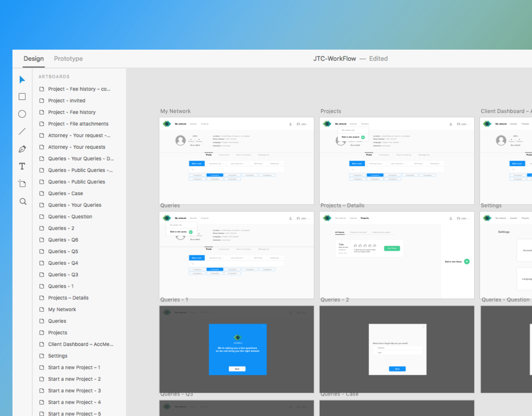The width and height of the screenshot is (532, 416).
Task: Click the page icon beside 'Queries - 2' row
Action: point(42,228)
